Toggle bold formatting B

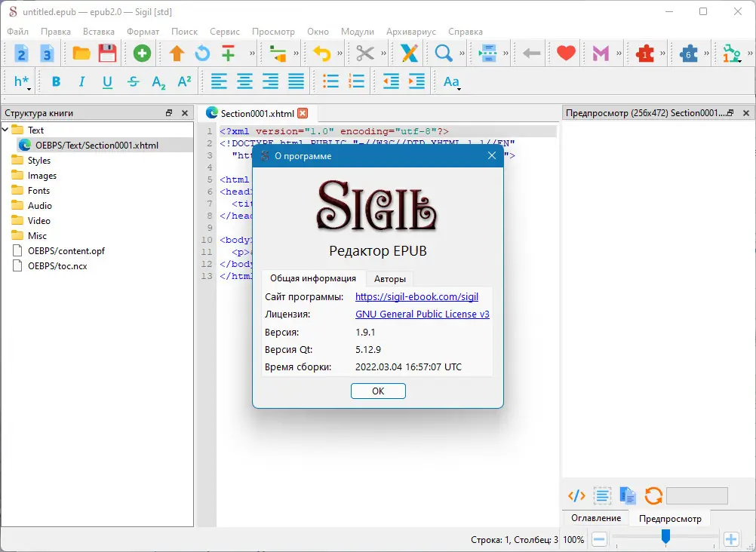pyautogui.click(x=56, y=81)
